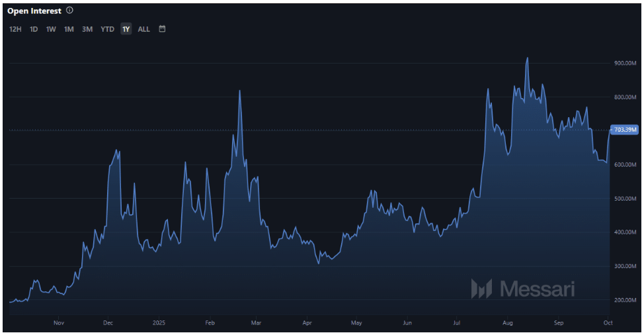Click the Aug label on the time axis

point(507,323)
